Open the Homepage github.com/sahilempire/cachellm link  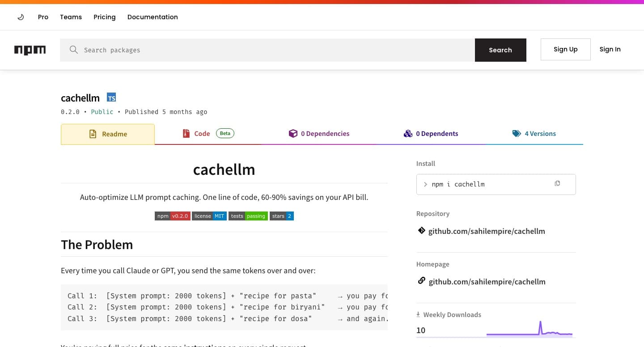point(487,282)
